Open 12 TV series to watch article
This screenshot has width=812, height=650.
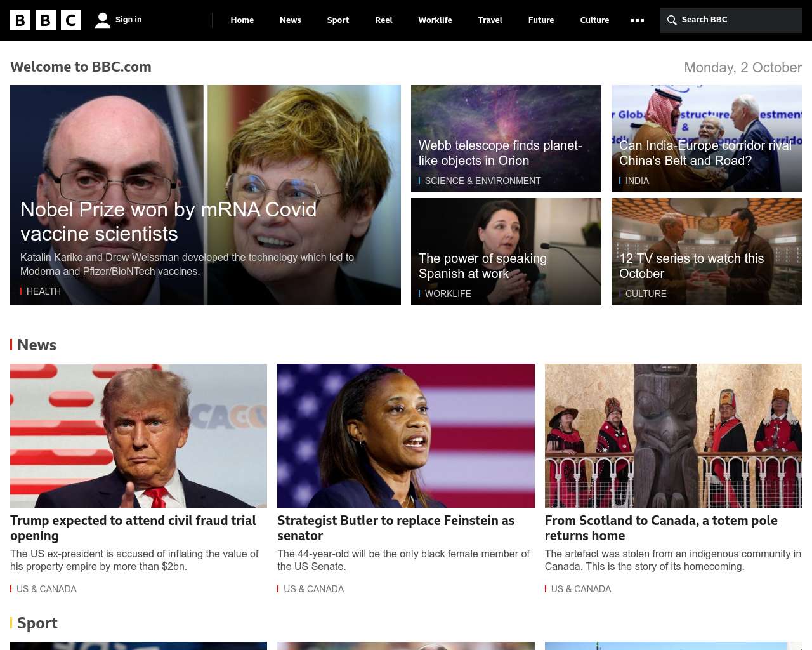click(x=691, y=266)
